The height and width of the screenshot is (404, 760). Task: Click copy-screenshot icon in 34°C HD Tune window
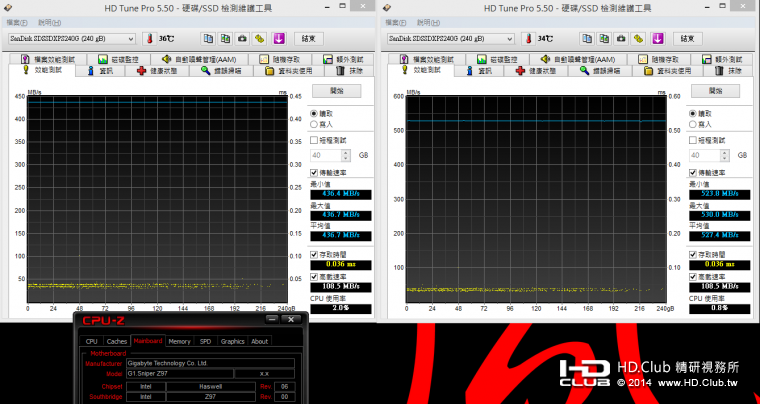click(604, 39)
